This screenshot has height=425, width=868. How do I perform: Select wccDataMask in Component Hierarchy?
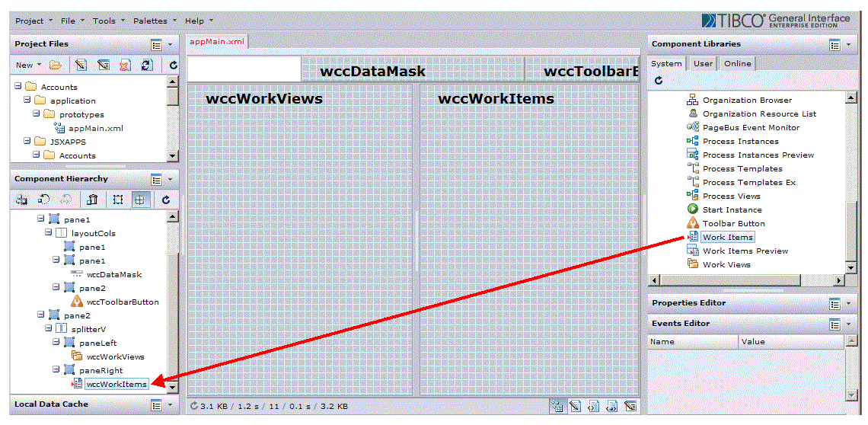tap(114, 274)
